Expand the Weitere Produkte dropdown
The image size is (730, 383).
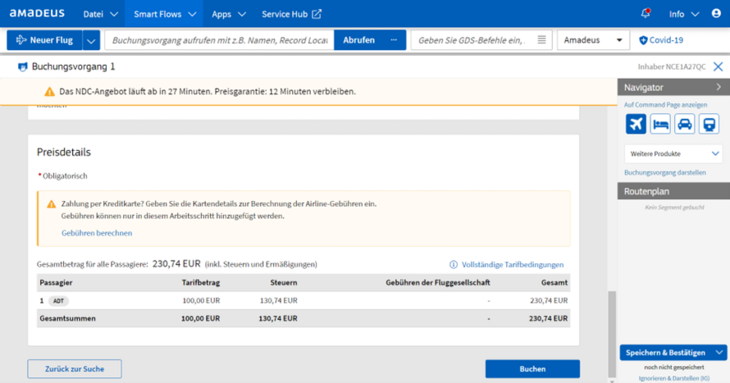click(673, 154)
